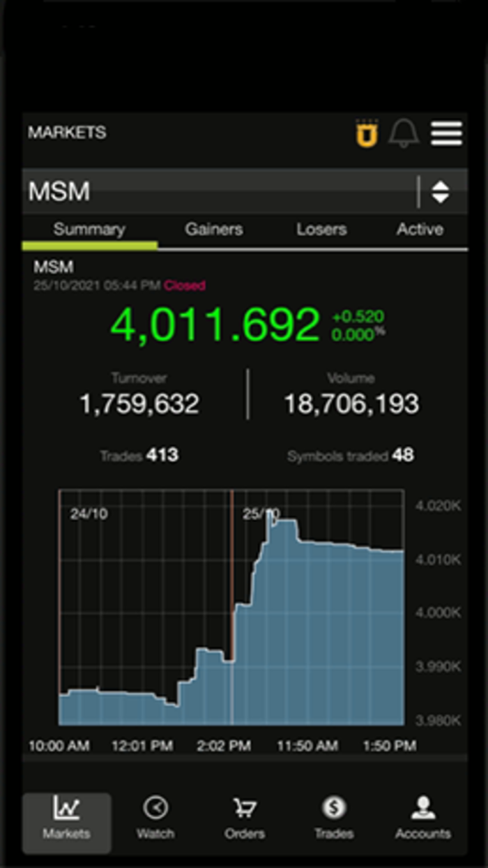Click the 24/10 date marker on chart

click(89, 514)
